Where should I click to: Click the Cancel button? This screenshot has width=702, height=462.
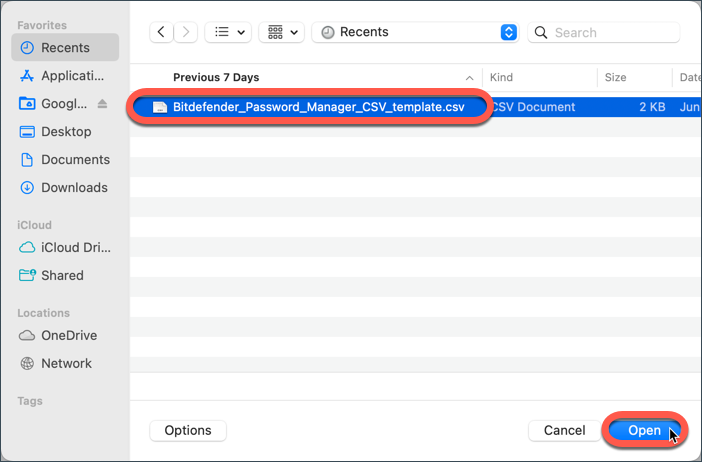[x=565, y=430]
